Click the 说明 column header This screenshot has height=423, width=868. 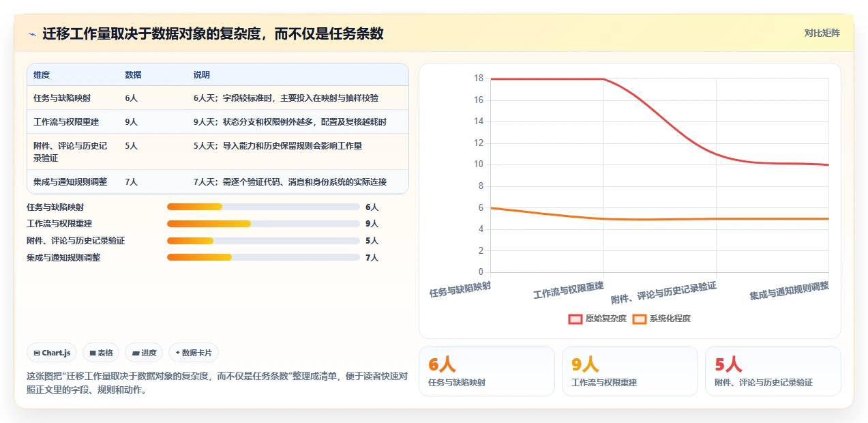pyautogui.click(x=201, y=74)
